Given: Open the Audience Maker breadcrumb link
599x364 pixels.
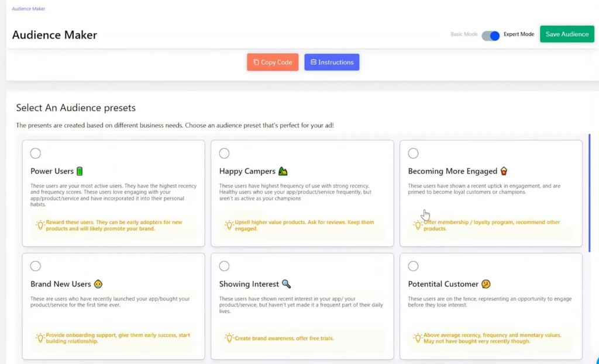Looking at the screenshot, I should (28, 8).
